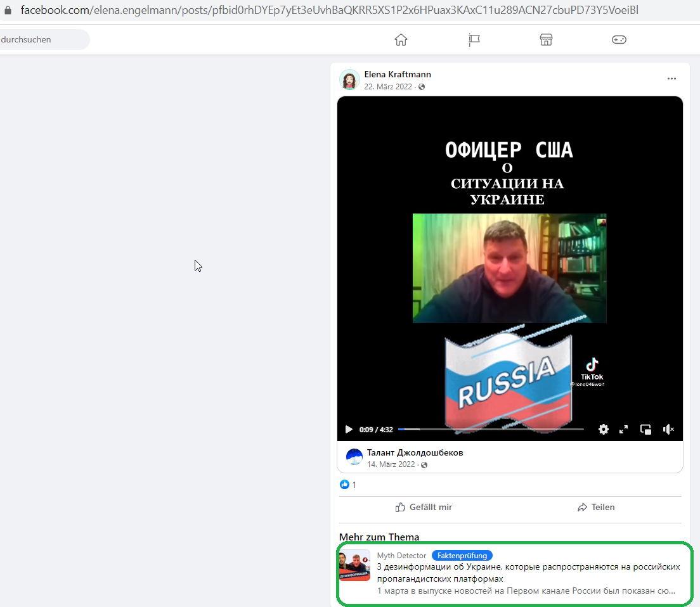Click the Faktenprüfung badge
Screen dimensions: 700x607
click(x=462, y=555)
